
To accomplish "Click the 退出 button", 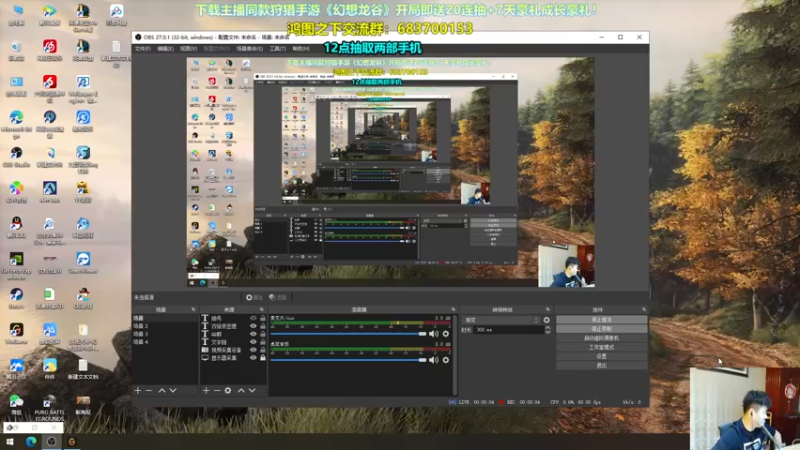I will point(602,366).
